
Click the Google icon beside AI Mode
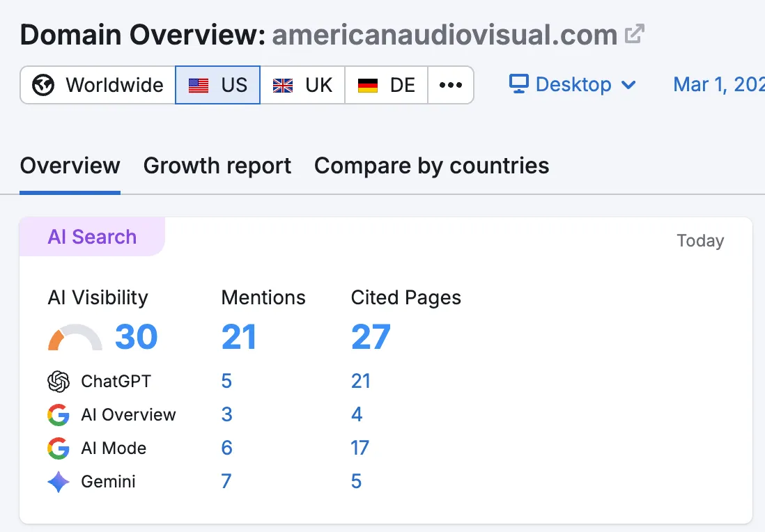(59, 448)
